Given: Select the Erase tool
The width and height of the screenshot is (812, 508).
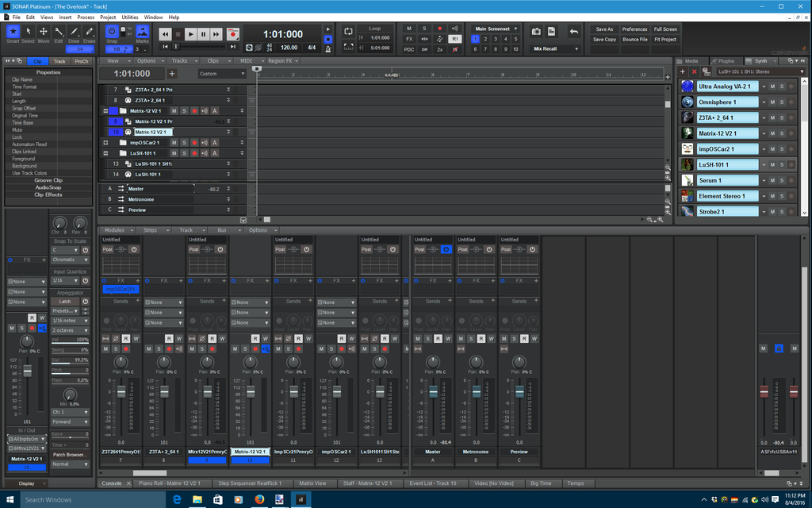Looking at the screenshot, I should (89, 33).
